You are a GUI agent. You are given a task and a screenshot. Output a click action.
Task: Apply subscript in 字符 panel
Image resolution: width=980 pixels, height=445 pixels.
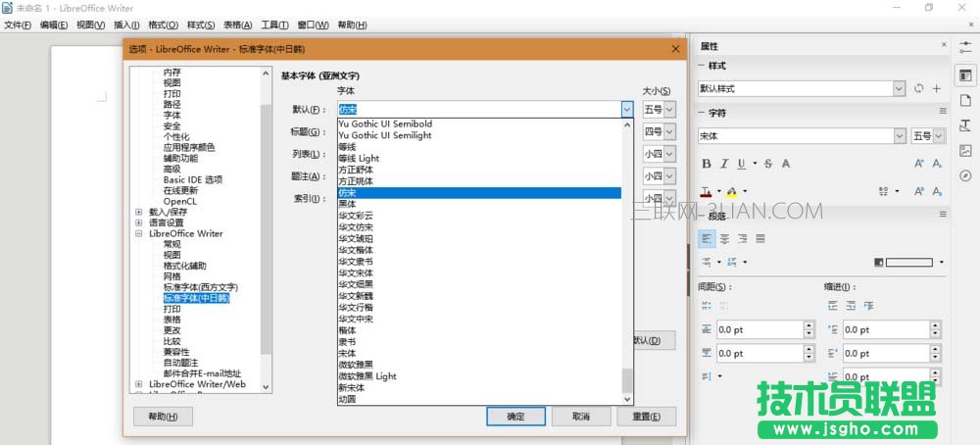pos(937,191)
